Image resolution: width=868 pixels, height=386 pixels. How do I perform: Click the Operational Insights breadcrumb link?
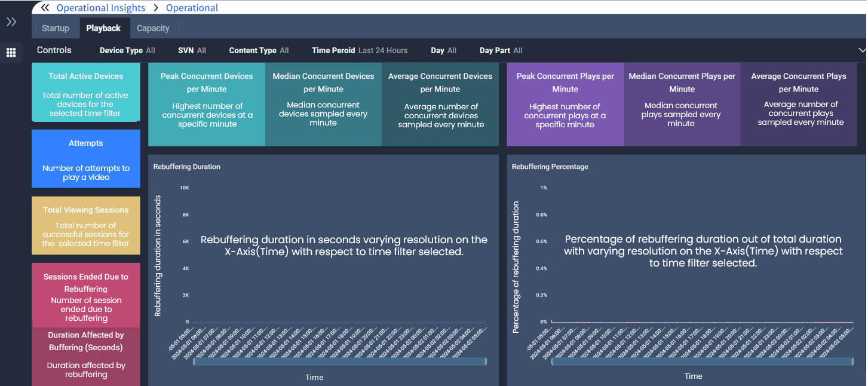[101, 8]
